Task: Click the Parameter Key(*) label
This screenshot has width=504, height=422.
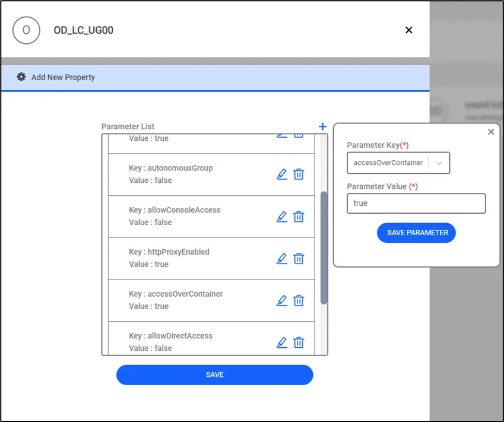Action: pyautogui.click(x=378, y=145)
